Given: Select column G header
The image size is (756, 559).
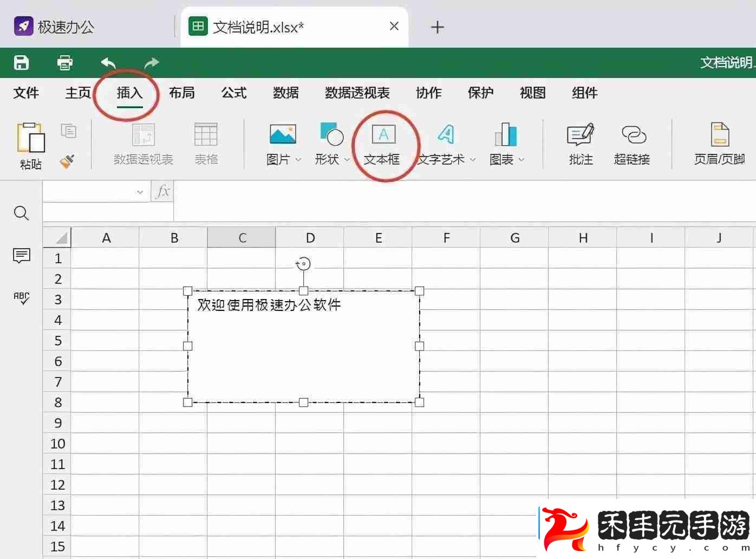Looking at the screenshot, I should pos(515,237).
